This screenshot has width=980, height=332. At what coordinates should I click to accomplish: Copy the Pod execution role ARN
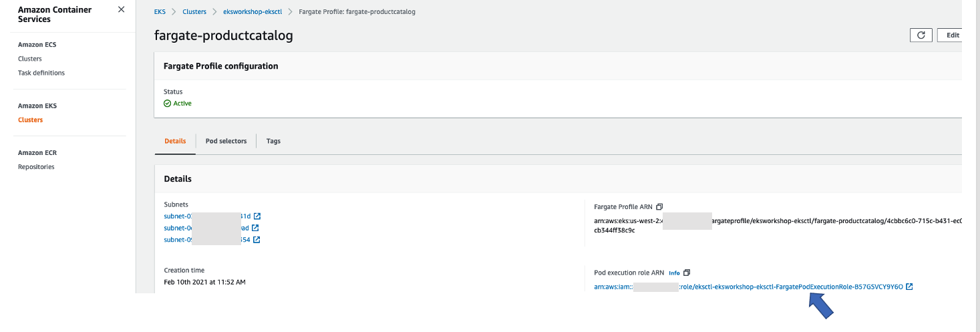point(687,273)
